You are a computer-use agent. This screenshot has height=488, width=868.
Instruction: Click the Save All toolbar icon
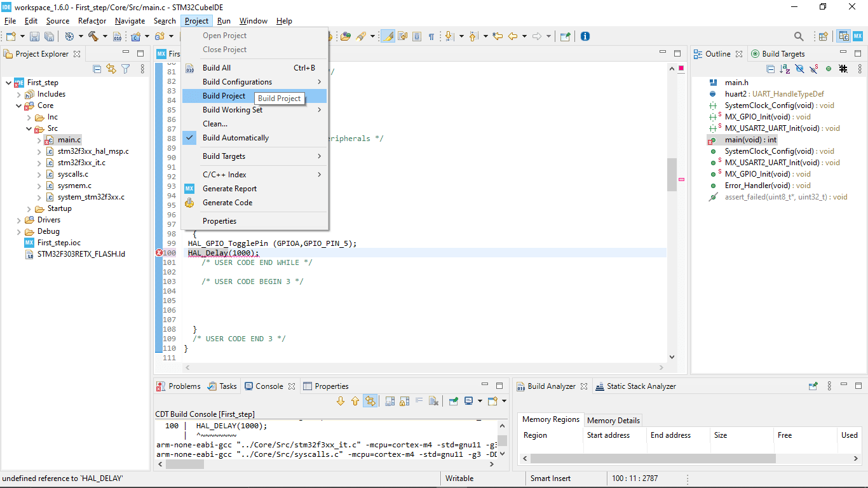coord(48,37)
